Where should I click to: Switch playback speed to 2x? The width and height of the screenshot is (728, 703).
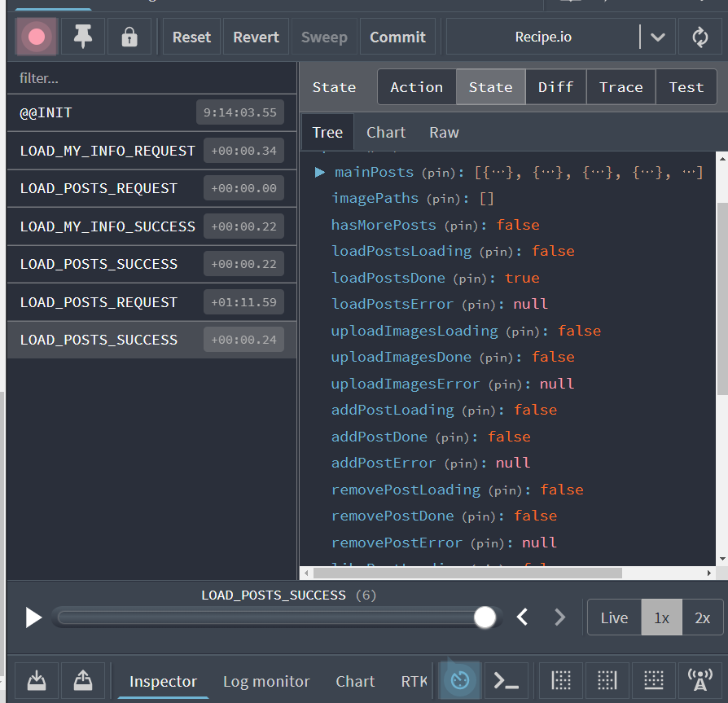(x=701, y=617)
